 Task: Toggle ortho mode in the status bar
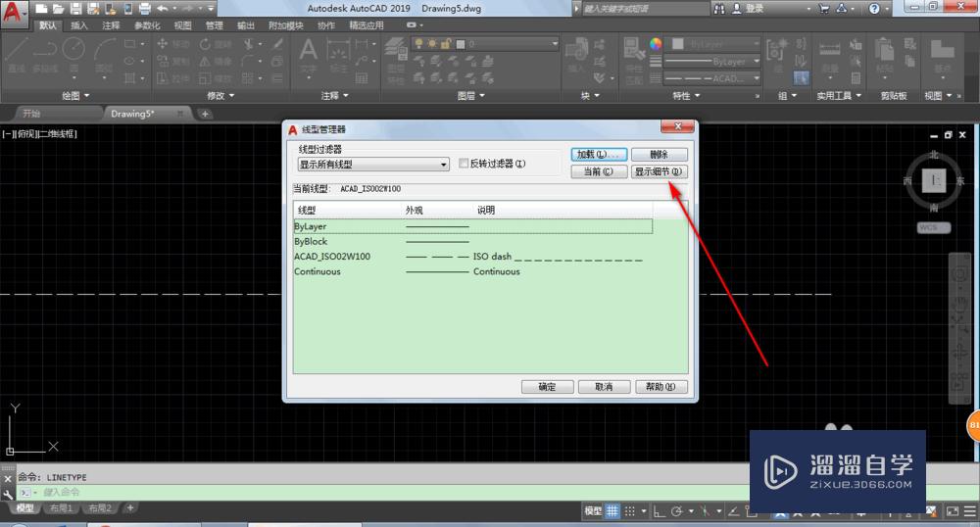click(x=660, y=511)
